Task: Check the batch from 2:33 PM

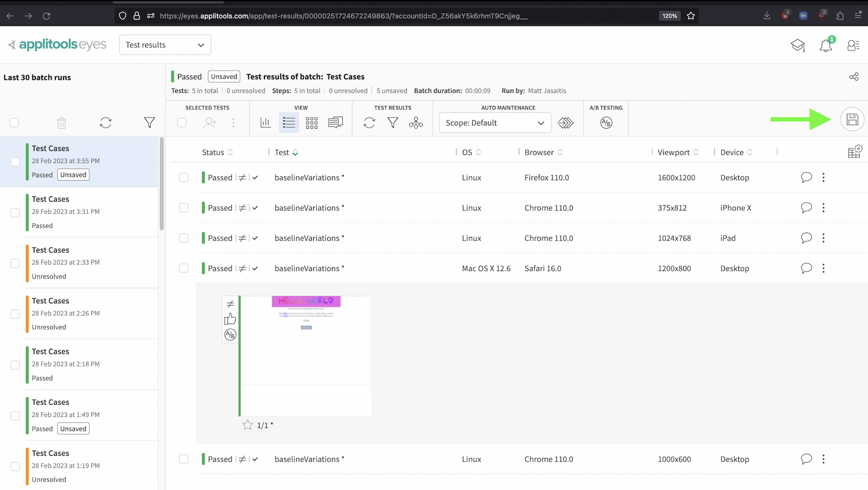Action: click(x=15, y=263)
